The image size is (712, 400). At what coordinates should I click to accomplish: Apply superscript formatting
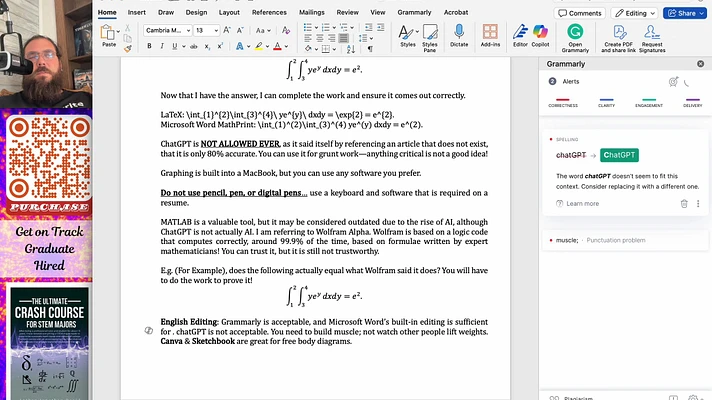[220, 46]
